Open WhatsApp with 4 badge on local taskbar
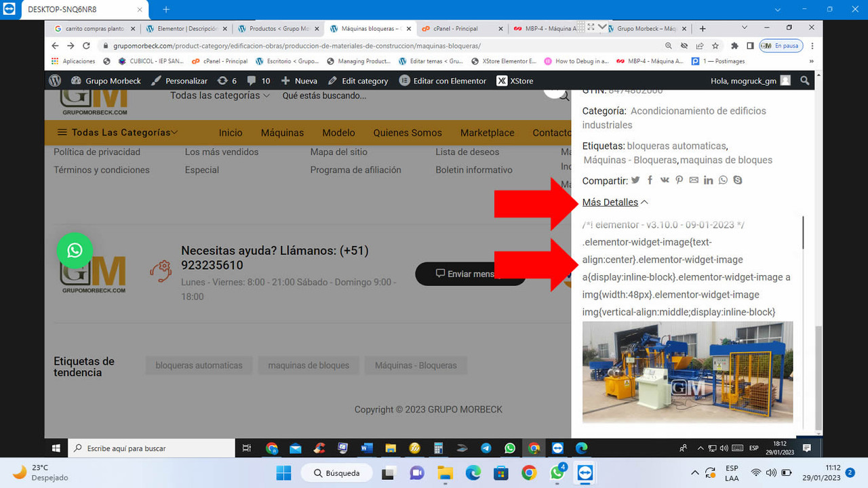The image size is (868, 488). (557, 472)
